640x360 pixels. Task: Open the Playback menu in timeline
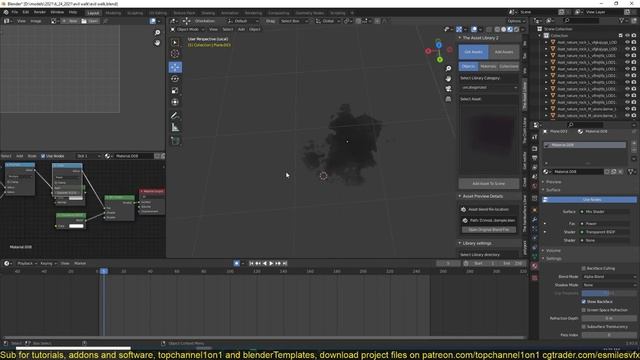click(27, 263)
